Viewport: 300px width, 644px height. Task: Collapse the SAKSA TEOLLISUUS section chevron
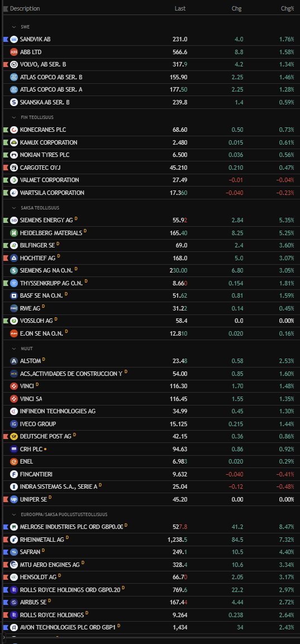click(13, 208)
